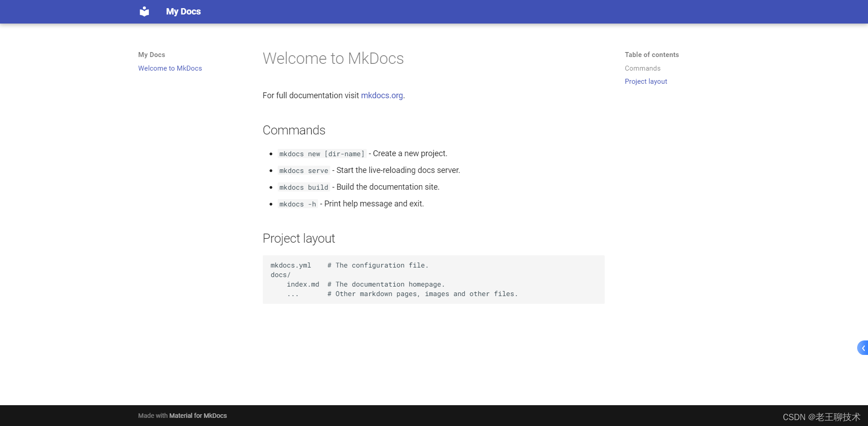Click the CSDN watermark text at bottom right

coord(821,417)
